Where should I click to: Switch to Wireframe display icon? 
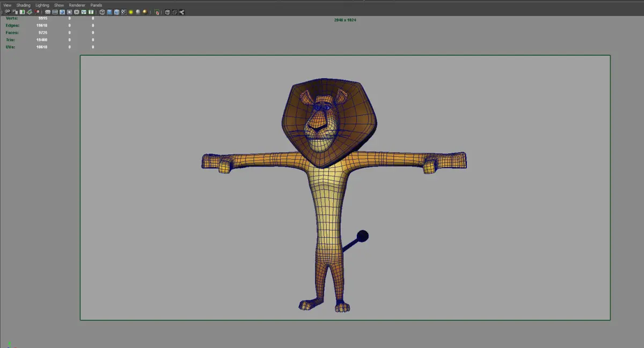coord(102,12)
